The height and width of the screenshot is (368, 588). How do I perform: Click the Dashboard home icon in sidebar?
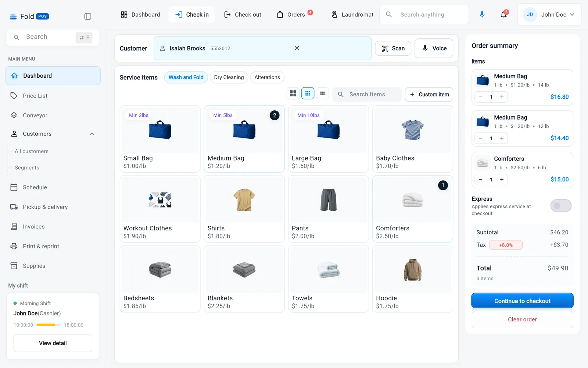tap(14, 75)
